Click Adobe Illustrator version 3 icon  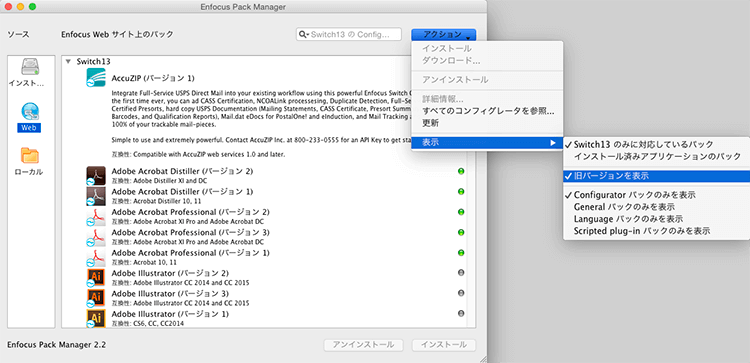[96, 298]
